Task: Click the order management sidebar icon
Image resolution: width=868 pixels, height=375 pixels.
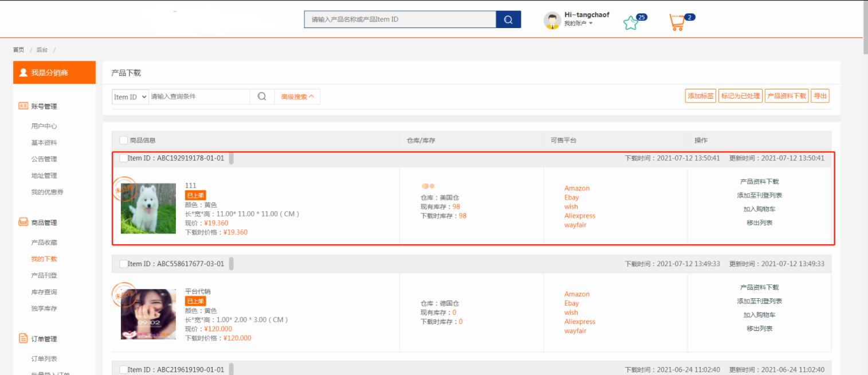Action: [x=23, y=339]
